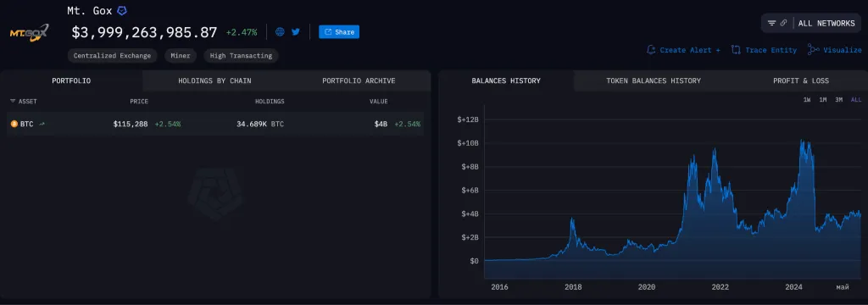The height and width of the screenshot is (305, 868).
Task: Click the Share button
Action: click(339, 32)
